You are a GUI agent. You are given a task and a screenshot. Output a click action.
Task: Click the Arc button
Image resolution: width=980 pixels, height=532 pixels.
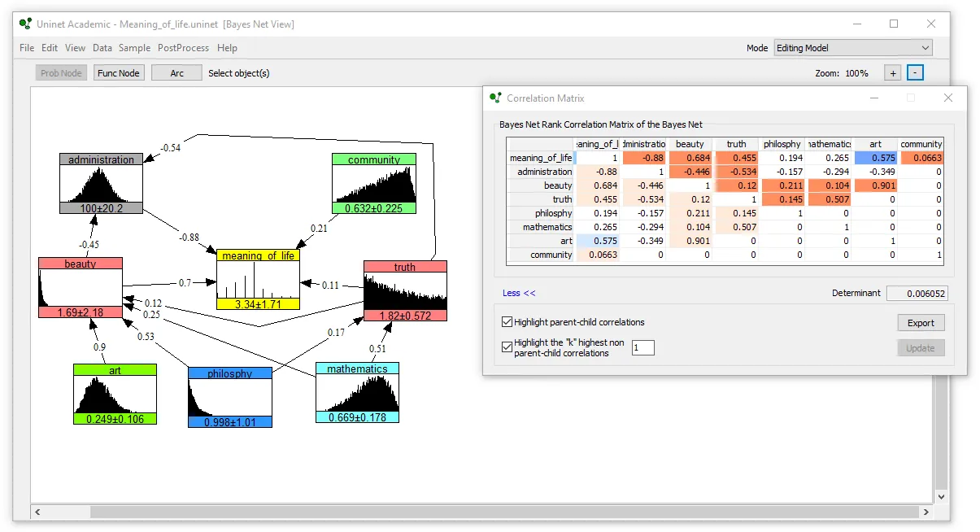tap(176, 73)
